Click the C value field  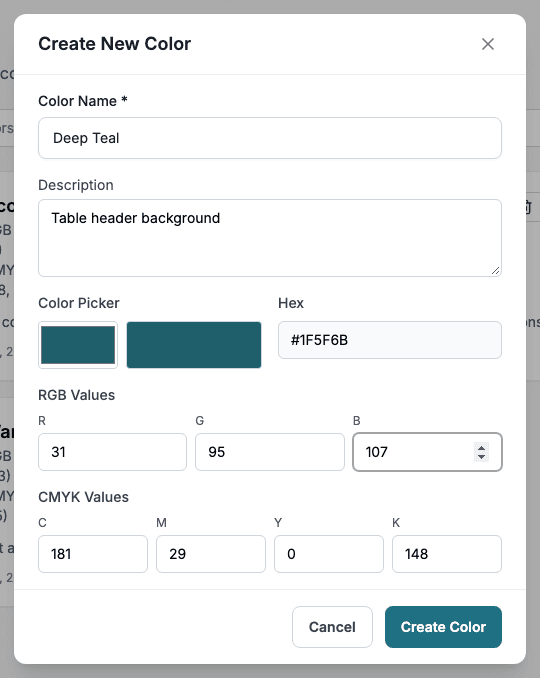tap(93, 554)
